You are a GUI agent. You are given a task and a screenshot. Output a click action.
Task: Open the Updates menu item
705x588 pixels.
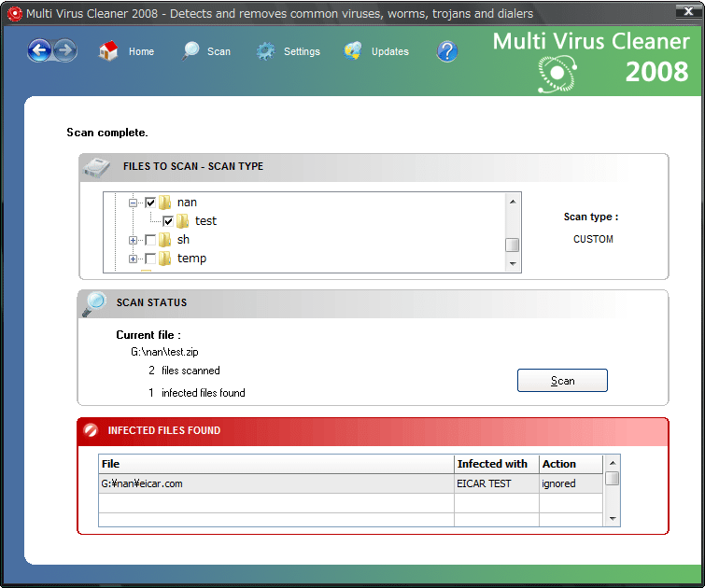(x=390, y=51)
